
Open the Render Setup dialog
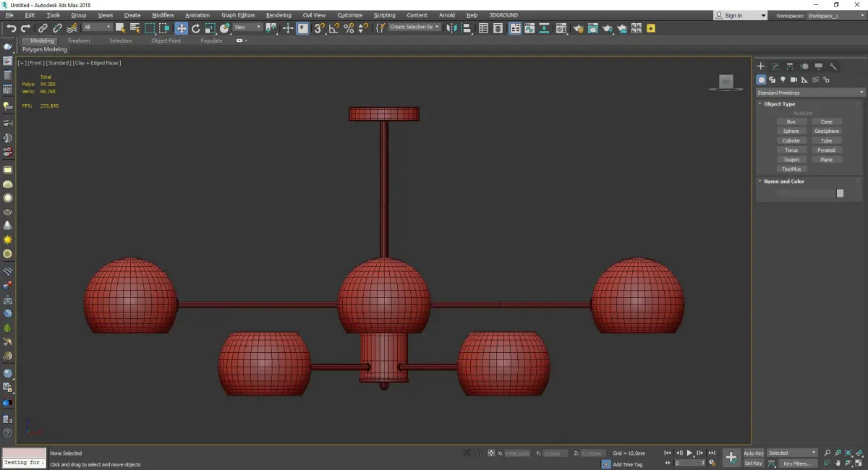point(579,28)
